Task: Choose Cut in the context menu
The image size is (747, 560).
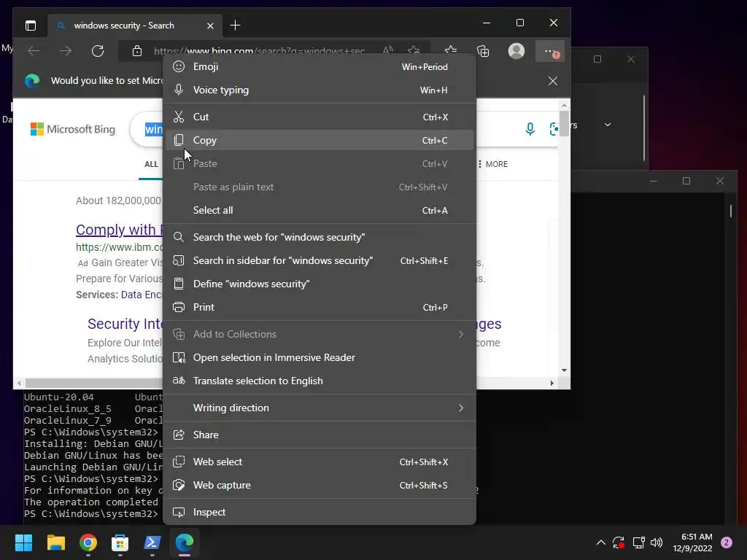Action: coord(320,117)
